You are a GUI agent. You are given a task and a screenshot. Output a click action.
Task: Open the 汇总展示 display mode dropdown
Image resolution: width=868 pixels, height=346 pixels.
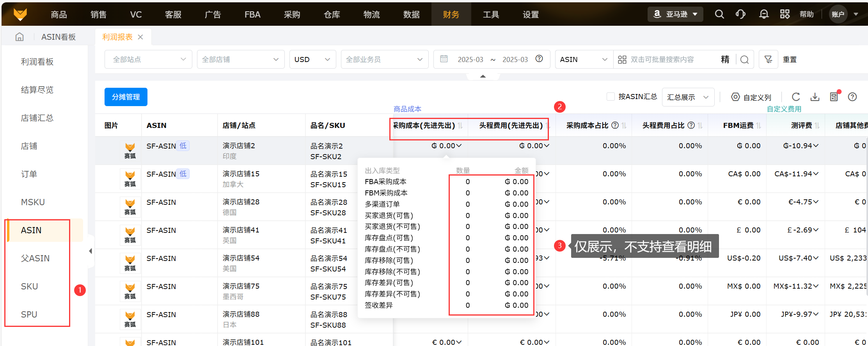pos(688,97)
